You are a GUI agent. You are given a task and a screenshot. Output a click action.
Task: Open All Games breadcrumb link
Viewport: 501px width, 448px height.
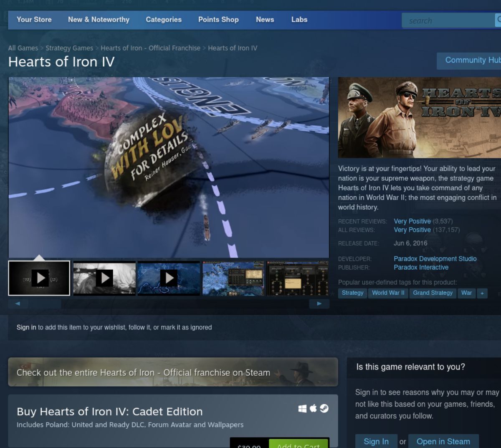click(23, 48)
